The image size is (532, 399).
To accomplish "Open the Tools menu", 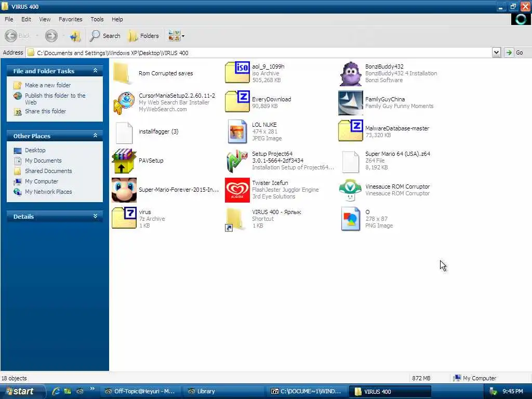I will click(x=97, y=19).
